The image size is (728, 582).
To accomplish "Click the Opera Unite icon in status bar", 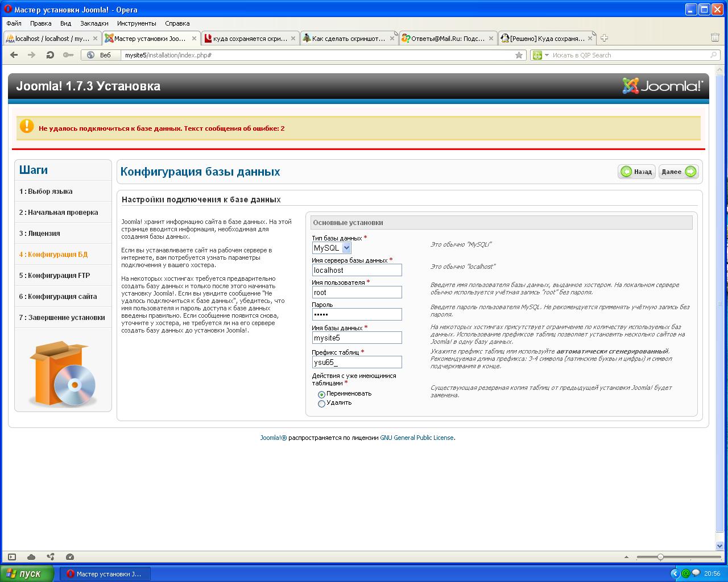I will pos(51,557).
